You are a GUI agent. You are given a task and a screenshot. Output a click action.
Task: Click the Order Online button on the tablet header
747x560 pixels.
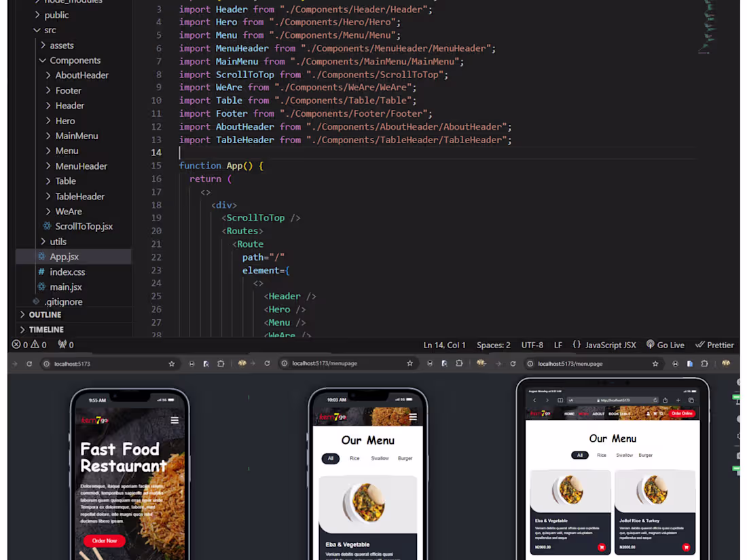(x=682, y=413)
